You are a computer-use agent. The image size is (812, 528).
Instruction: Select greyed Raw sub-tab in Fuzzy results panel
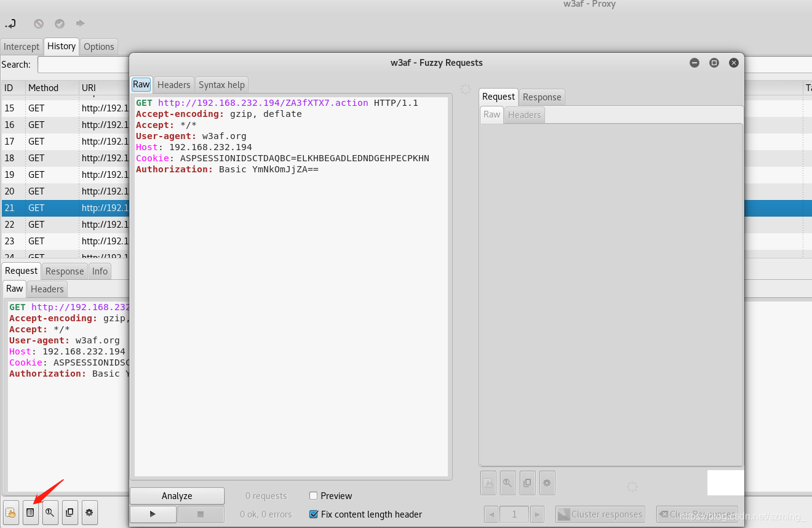coord(492,114)
